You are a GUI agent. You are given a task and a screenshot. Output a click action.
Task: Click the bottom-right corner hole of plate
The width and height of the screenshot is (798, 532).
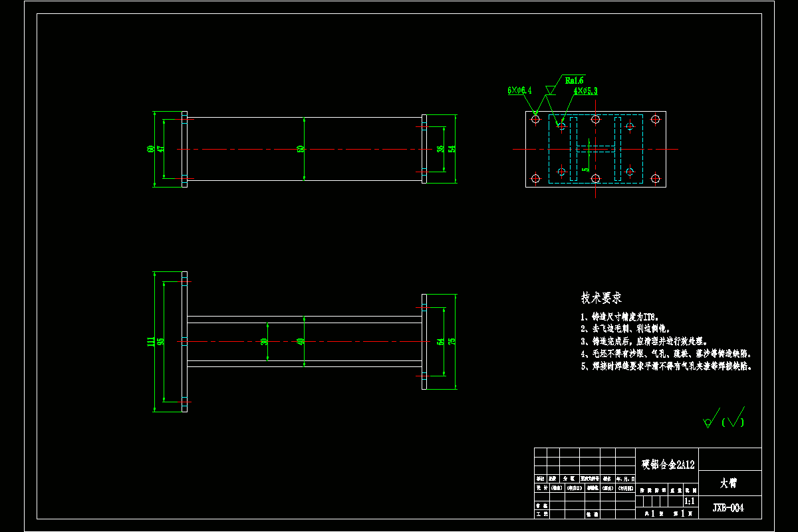tap(655, 178)
